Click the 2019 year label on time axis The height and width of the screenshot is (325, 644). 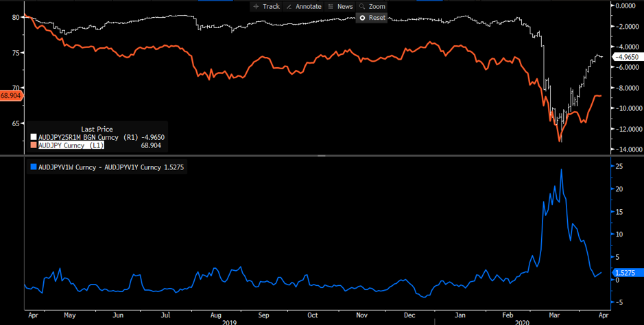tap(229, 322)
